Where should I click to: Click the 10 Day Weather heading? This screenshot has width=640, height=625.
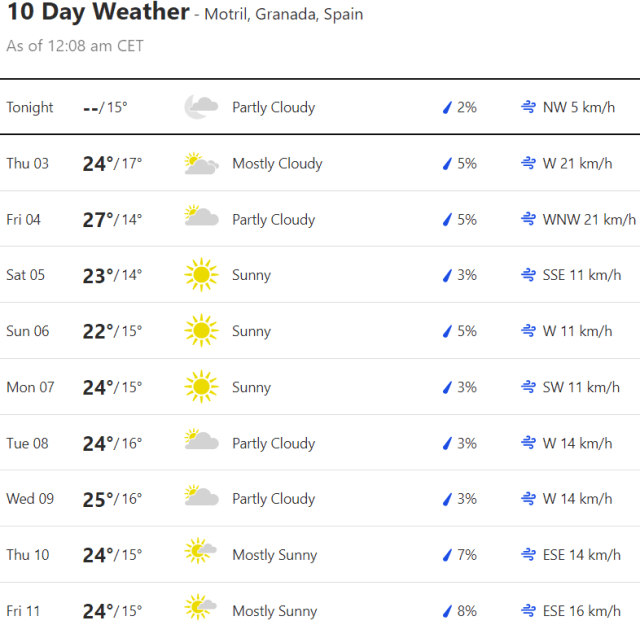[98, 13]
